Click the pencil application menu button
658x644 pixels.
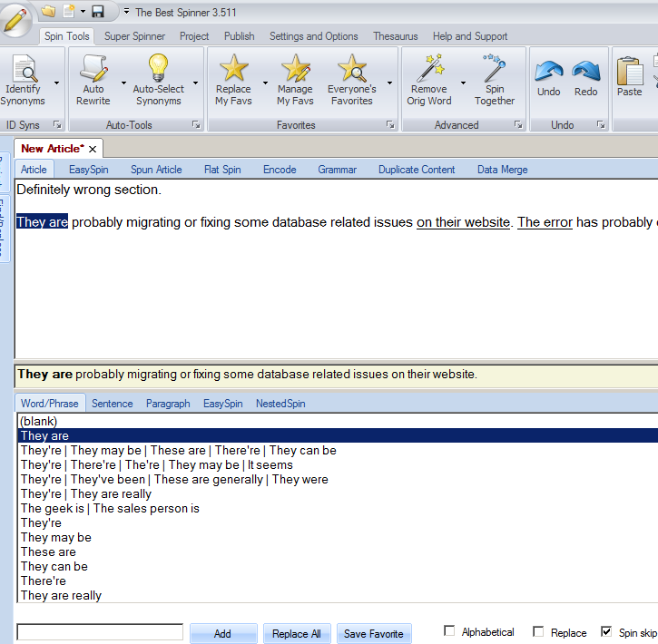15,19
